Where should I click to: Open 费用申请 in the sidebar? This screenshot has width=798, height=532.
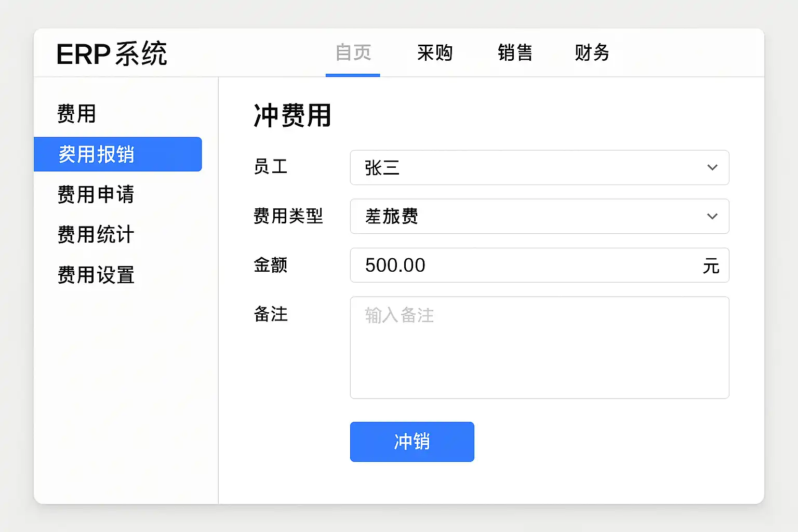coord(96,195)
